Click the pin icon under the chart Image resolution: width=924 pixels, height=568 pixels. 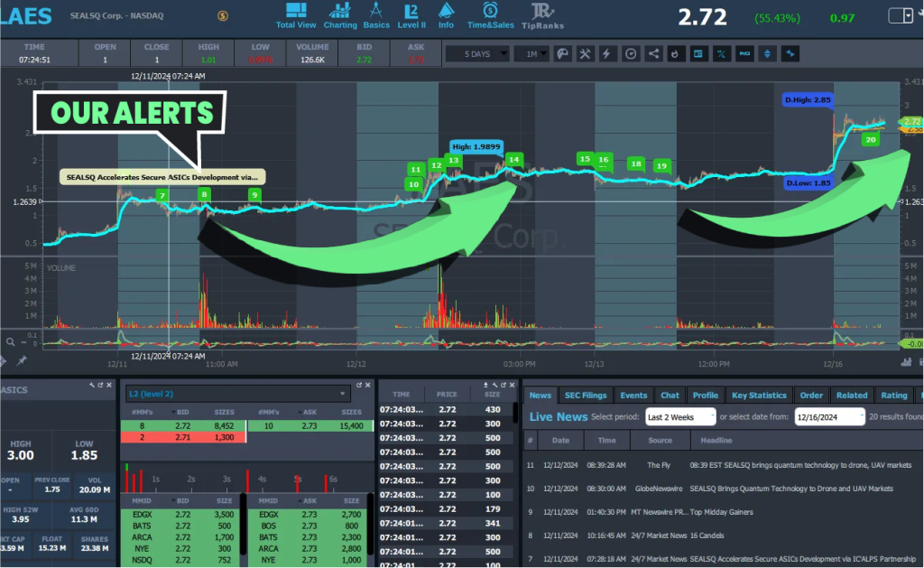[22, 360]
